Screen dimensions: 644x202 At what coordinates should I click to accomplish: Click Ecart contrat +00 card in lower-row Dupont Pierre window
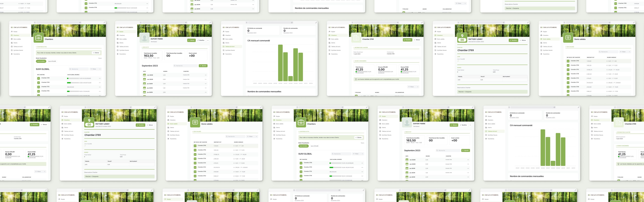pyautogui.click(x=459, y=140)
